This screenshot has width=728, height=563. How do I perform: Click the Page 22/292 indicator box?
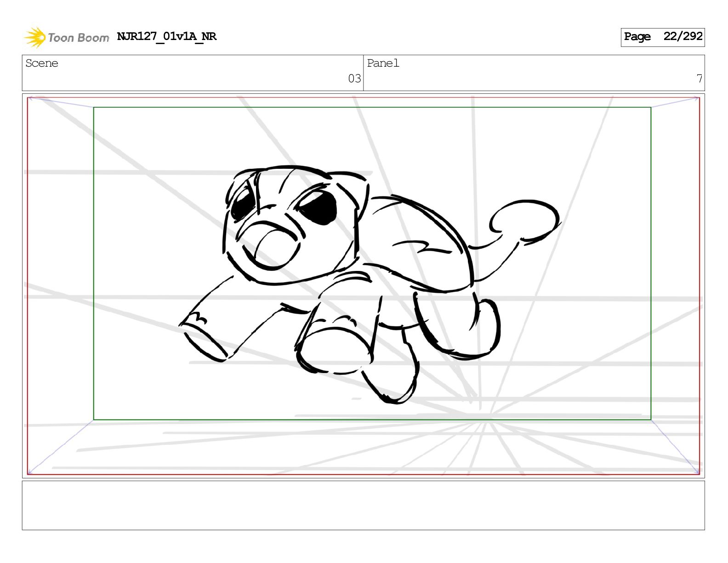click(x=662, y=37)
